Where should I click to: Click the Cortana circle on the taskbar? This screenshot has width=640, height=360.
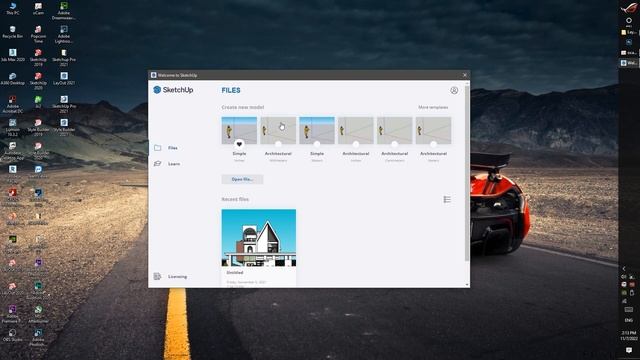pyautogui.click(x=629, y=20)
